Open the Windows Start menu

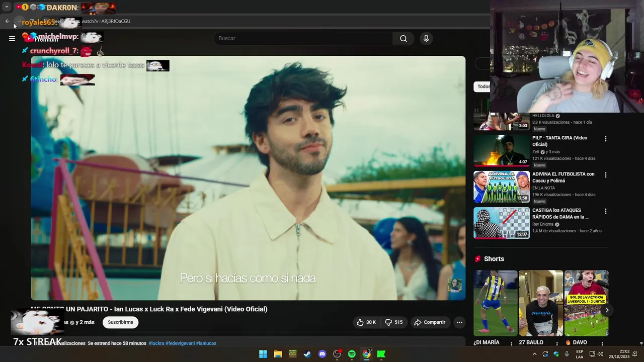[x=263, y=354]
